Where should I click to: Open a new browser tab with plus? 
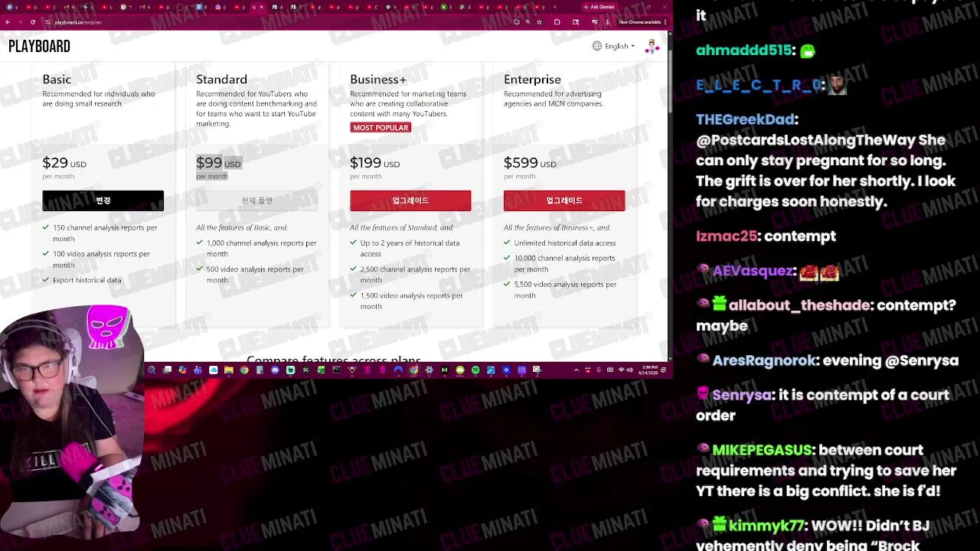point(554,7)
